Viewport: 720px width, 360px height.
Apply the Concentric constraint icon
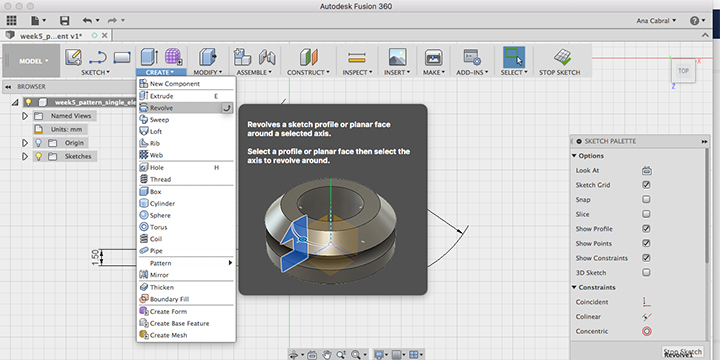[x=647, y=332]
